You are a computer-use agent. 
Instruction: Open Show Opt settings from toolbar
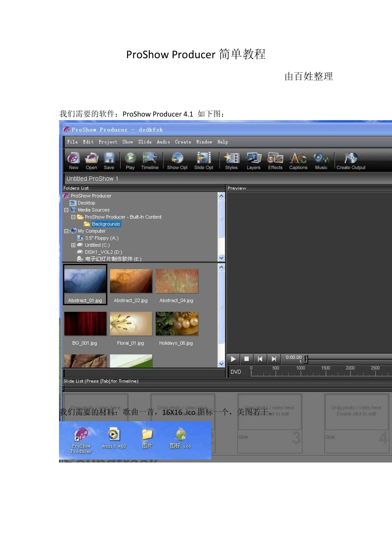tap(177, 161)
